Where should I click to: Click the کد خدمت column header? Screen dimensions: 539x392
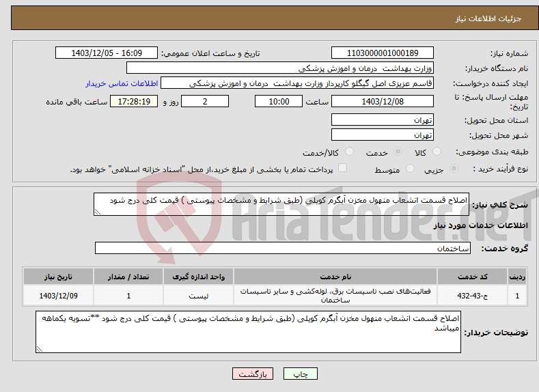pos(473,277)
